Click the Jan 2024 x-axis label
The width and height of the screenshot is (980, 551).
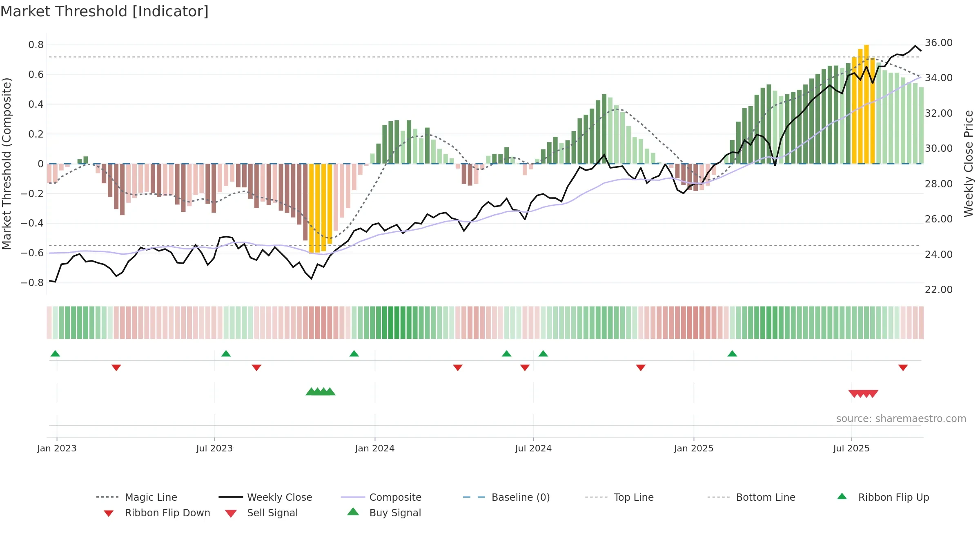click(375, 448)
